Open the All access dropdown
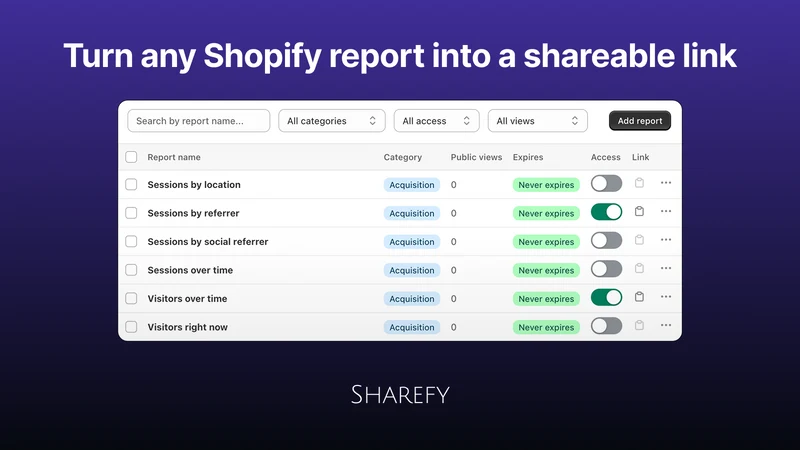 (x=436, y=121)
